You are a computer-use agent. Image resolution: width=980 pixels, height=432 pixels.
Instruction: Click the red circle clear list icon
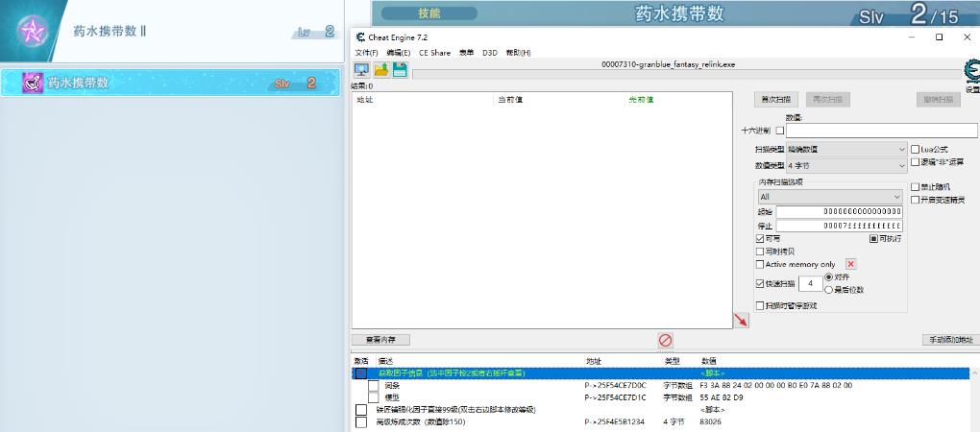(x=665, y=340)
